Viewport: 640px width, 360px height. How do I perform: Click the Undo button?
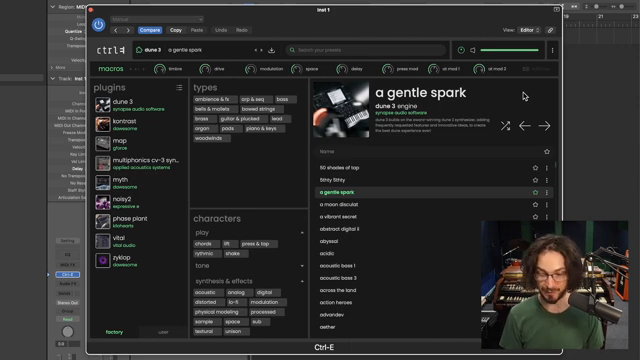221,30
